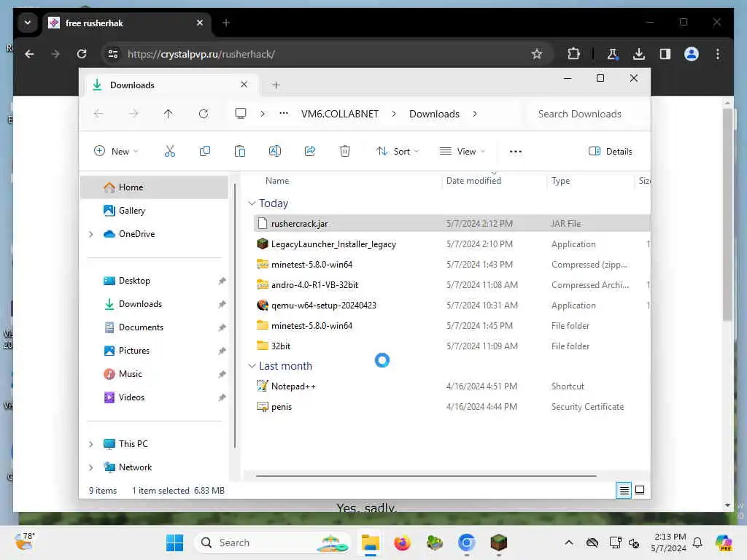This screenshot has width=747, height=560.
Task: Click the PC monitor icon in address bar
Action: 241,113
